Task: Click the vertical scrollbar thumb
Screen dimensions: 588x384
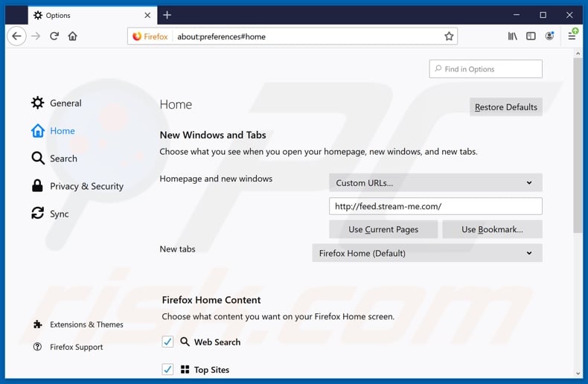Action: [x=578, y=146]
